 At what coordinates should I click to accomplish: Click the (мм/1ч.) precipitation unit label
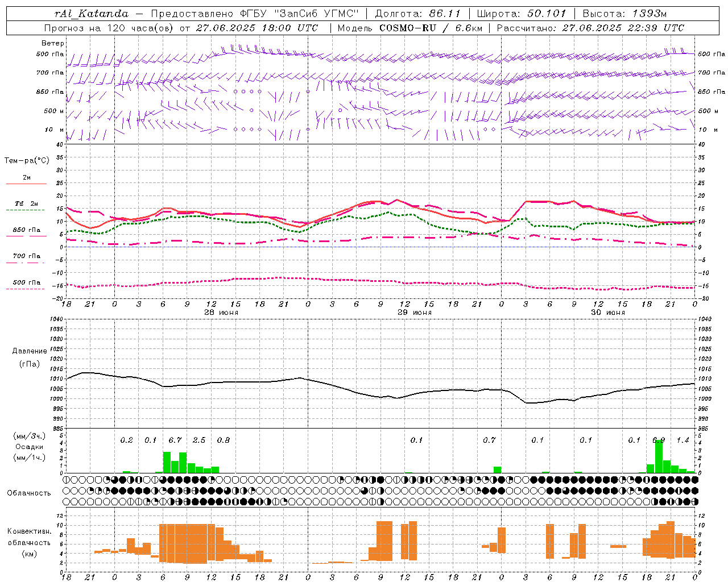29,458
